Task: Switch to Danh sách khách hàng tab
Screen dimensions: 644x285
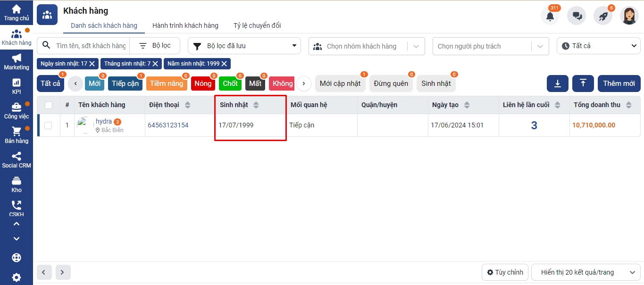Action: click(104, 25)
